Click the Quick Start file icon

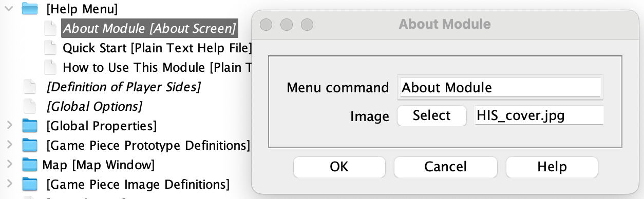coord(50,48)
